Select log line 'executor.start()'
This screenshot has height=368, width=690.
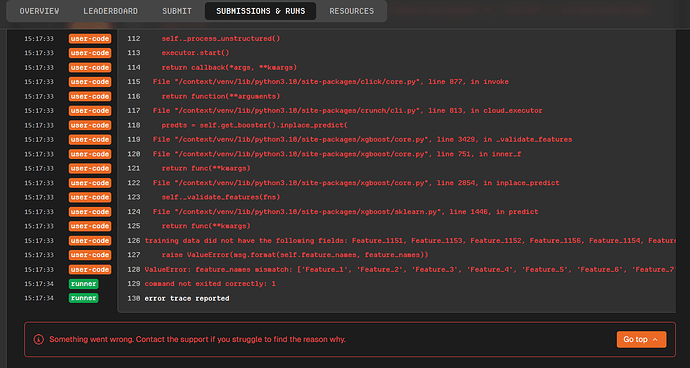pos(195,53)
